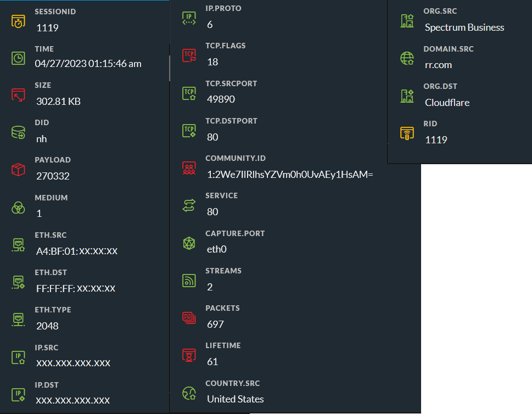
Task: Click the SESSIONID stopwatch icon
Action: coord(19,22)
